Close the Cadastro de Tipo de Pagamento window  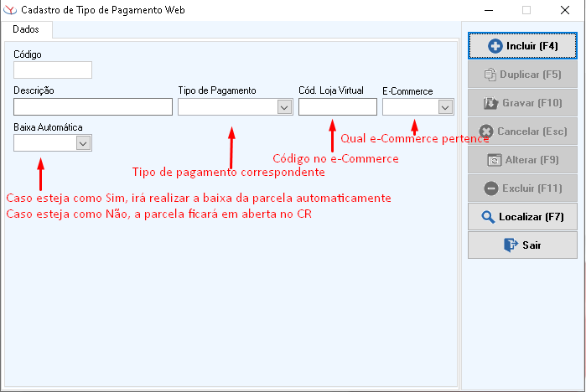(x=565, y=10)
